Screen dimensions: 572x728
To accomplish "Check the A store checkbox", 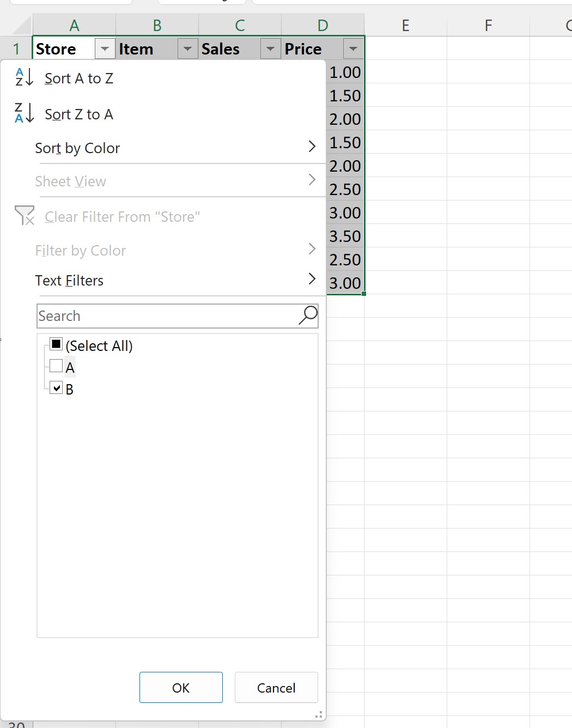I will 56,366.
